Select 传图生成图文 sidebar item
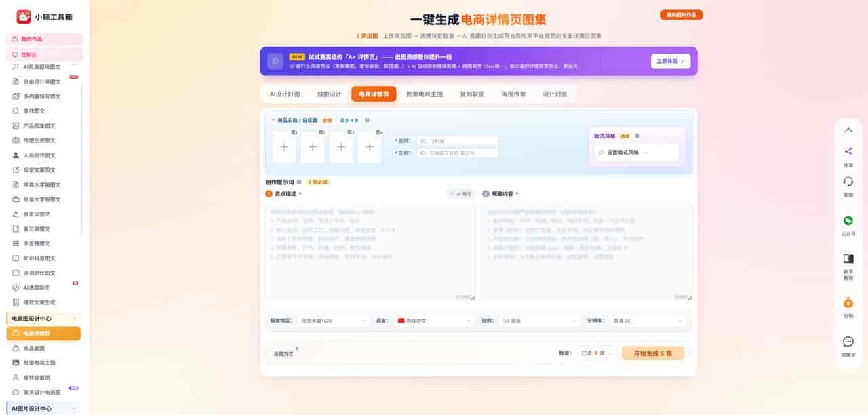Viewport: 868px width, 415px height. (x=43, y=140)
